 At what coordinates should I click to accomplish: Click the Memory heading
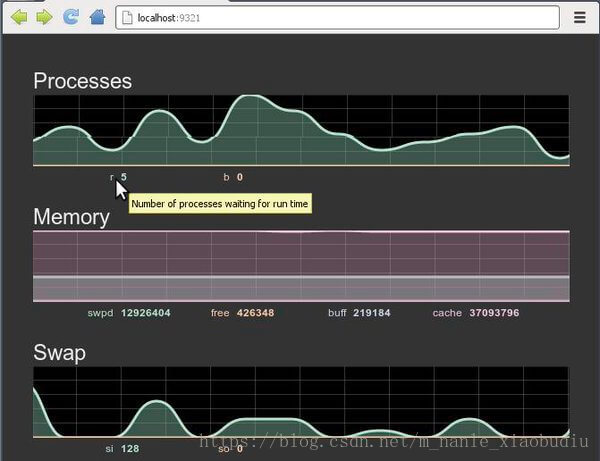click(x=71, y=217)
